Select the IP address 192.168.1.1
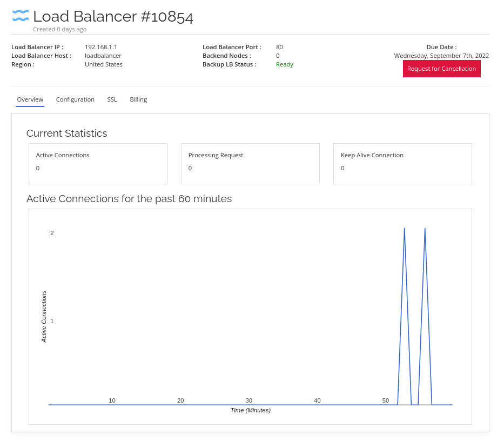This screenshot has width=504, height=441. coord(101,46)
